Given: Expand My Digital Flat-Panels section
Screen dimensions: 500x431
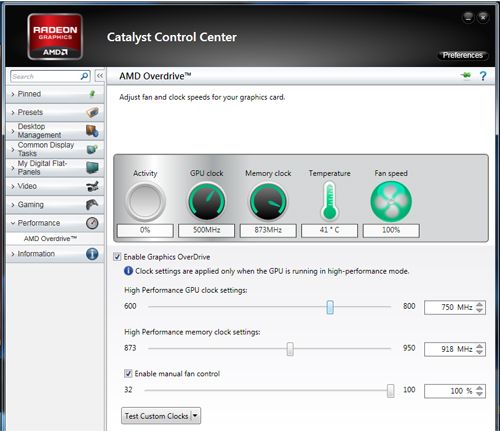Looking at the screenshot, I should pos(13,168).
